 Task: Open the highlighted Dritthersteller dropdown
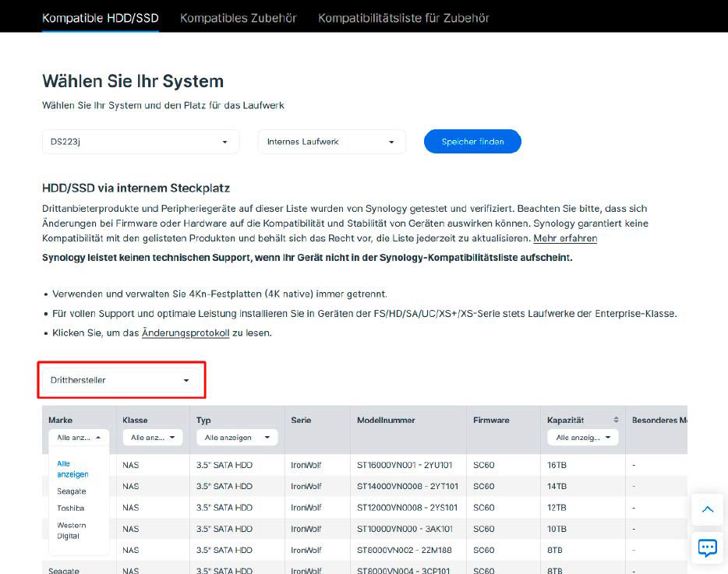pyautogui.click(x=121, y=380)
